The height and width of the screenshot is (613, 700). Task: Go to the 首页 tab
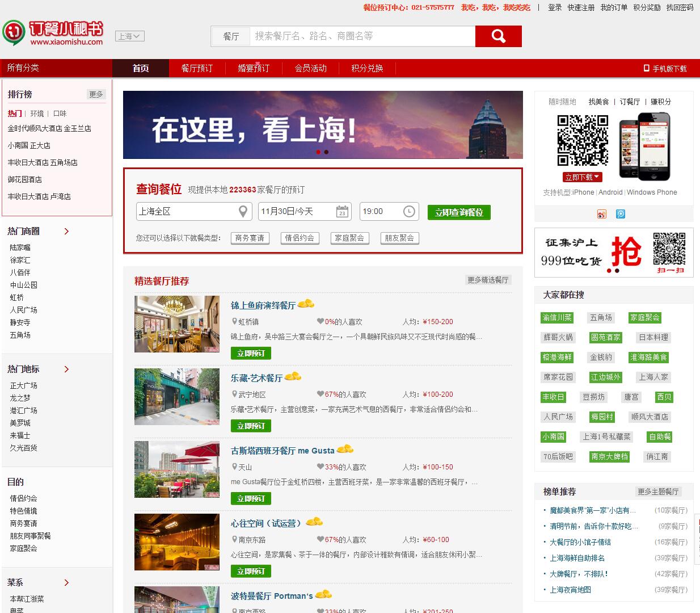141,68
